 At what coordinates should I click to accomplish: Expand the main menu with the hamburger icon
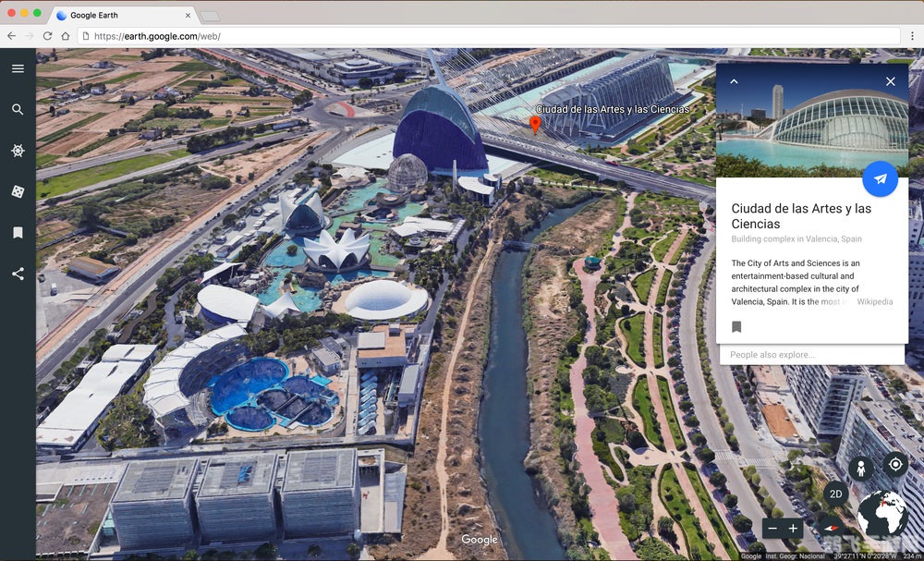pyautogui.click(x=18, y=68)
